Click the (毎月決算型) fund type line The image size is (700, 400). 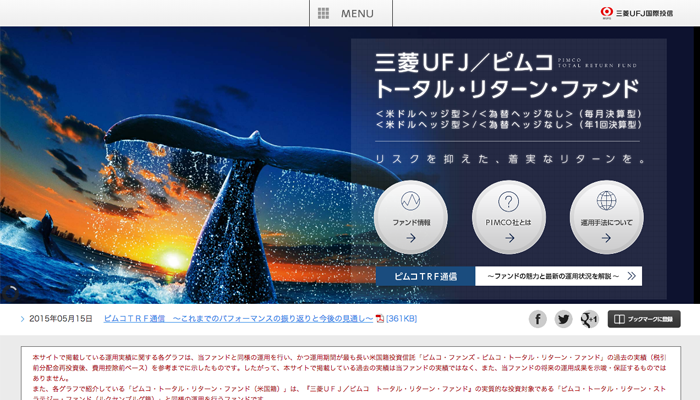508,114
